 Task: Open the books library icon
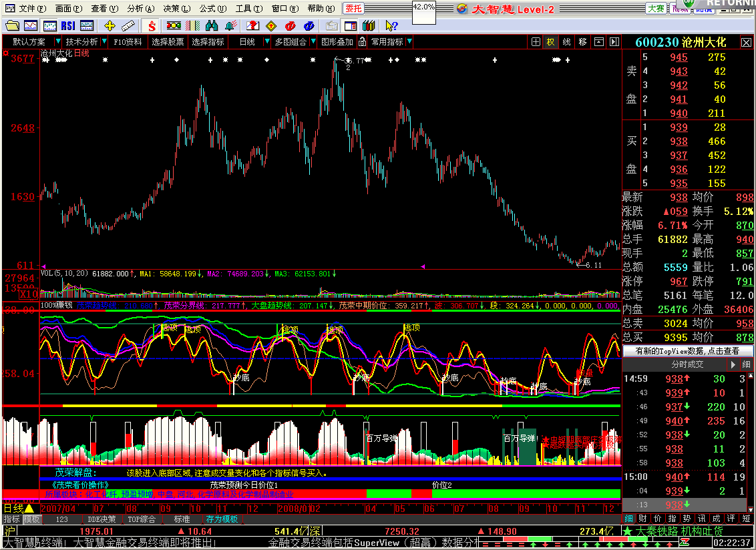(x=369, y=25)
